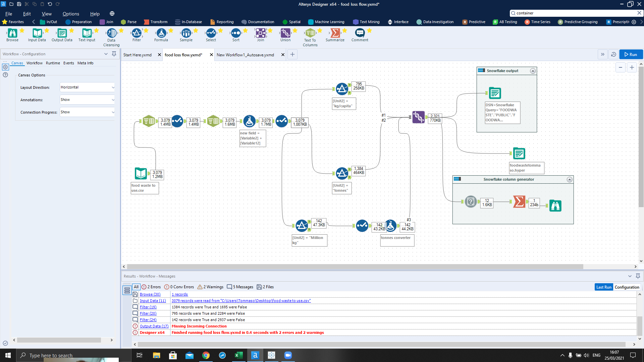Select the Sort tool
This screenshot has width=644, height=362.
point(236,35)
